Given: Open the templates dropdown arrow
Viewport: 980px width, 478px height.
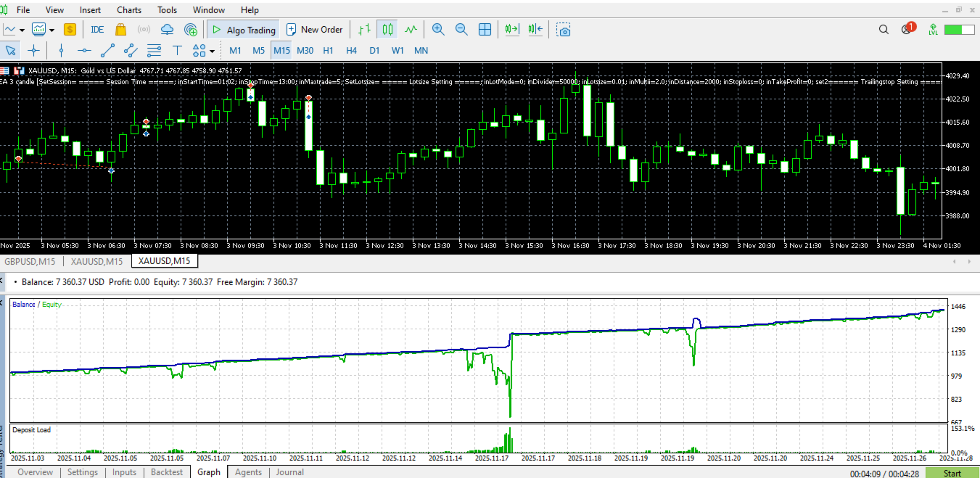Looking at the screenshot, I should point(52,30).
